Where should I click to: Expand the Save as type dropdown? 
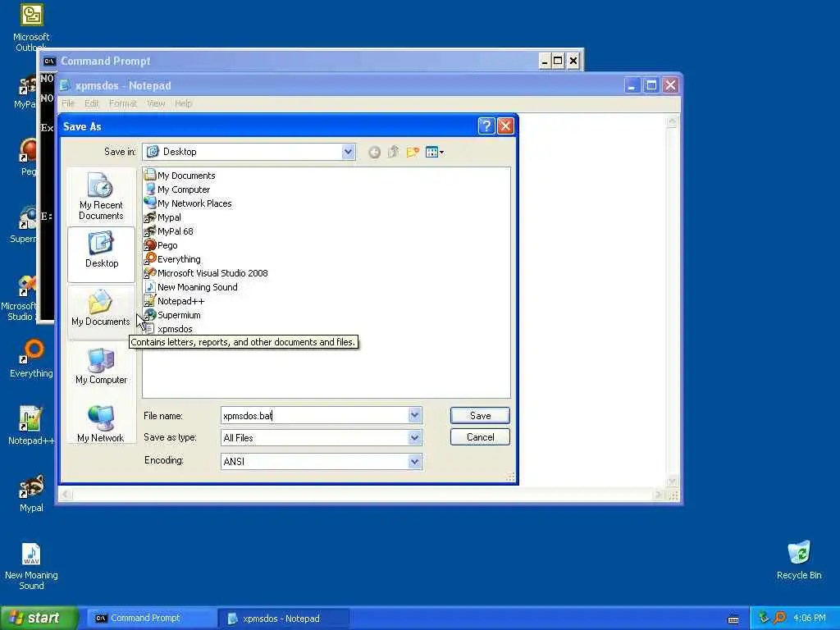(x=414, y=438)
